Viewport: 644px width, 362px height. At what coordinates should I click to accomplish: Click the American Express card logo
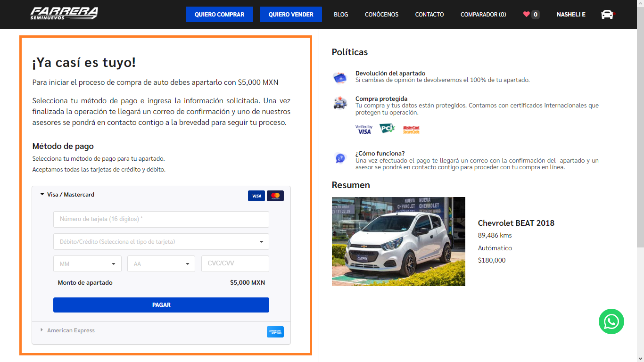click(275, 332)
